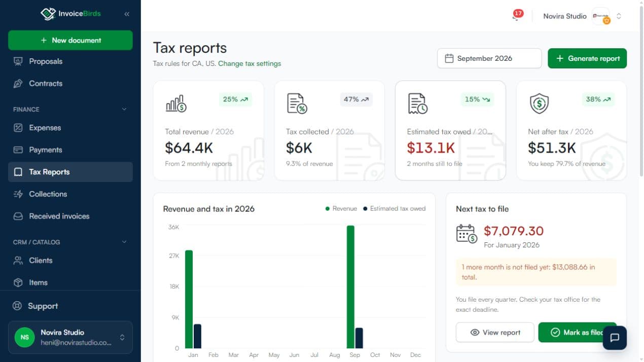
Task: Open Collections in sidebar
Action: point(70,194)
